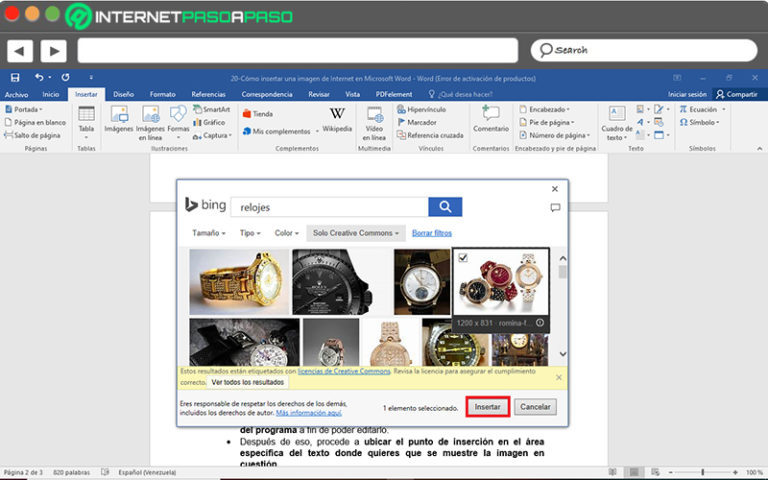Select the black Rolex watch thumbnail
Viewport: 768px width, 480px height.
[332, 282]
